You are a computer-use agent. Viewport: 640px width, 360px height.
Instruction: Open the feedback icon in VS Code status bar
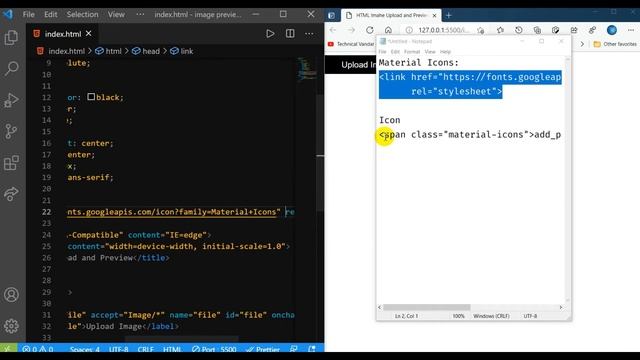pos(293,349)
